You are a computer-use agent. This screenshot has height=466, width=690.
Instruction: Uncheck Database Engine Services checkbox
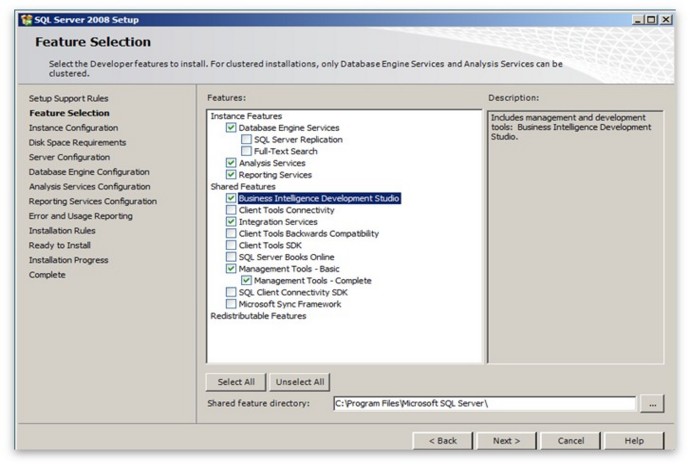click(231, 128)
